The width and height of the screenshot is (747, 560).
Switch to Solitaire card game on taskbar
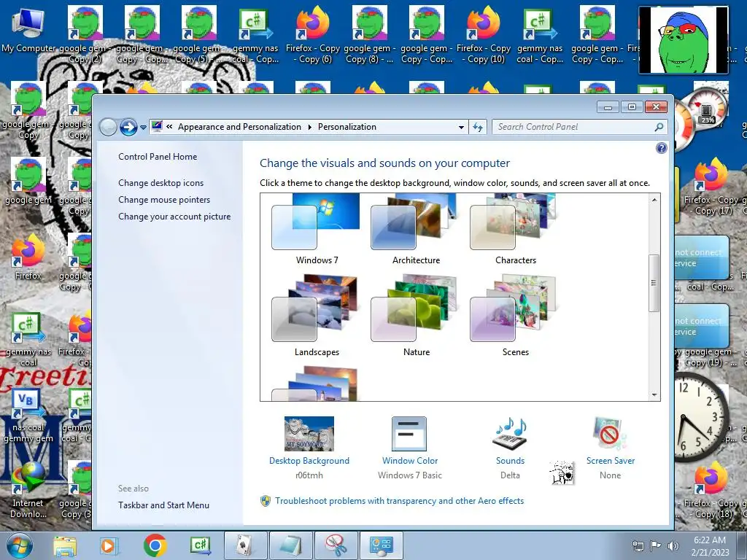pyautogui.click(x=245, y=545)
